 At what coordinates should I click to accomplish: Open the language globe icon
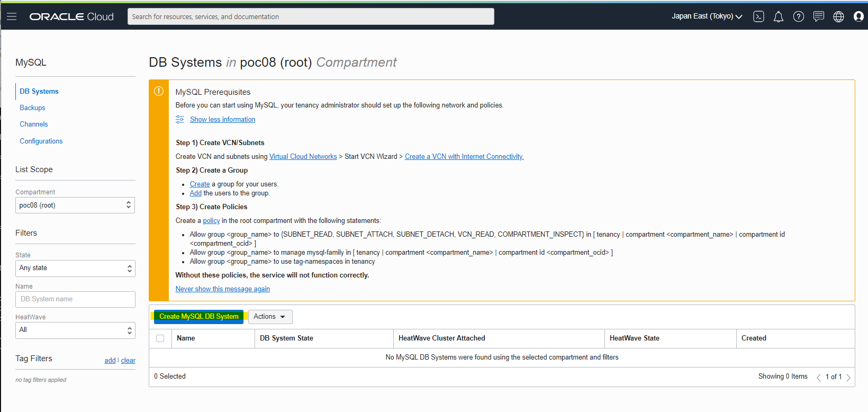pyautogui.click(x=839, y=16)
